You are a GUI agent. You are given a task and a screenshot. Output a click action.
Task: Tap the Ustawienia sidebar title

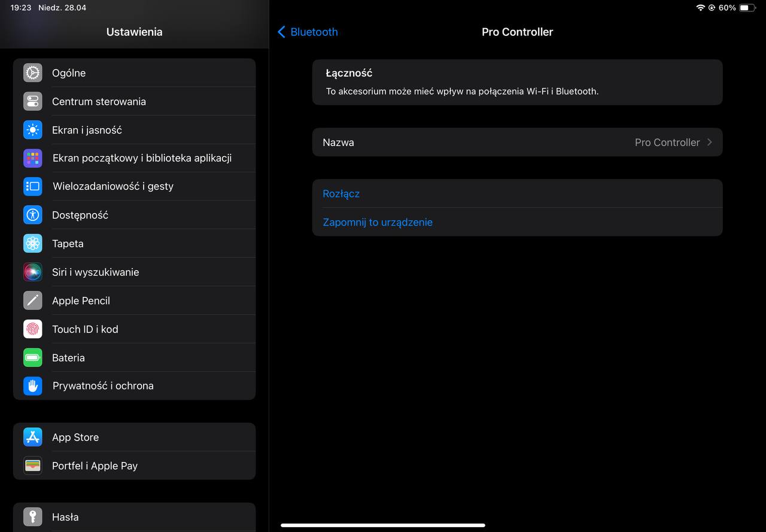click(x=134, y=32)
